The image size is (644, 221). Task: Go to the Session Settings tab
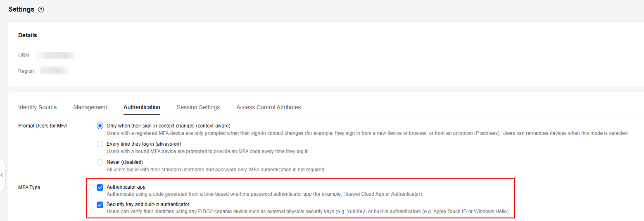[x=198, y=107]
